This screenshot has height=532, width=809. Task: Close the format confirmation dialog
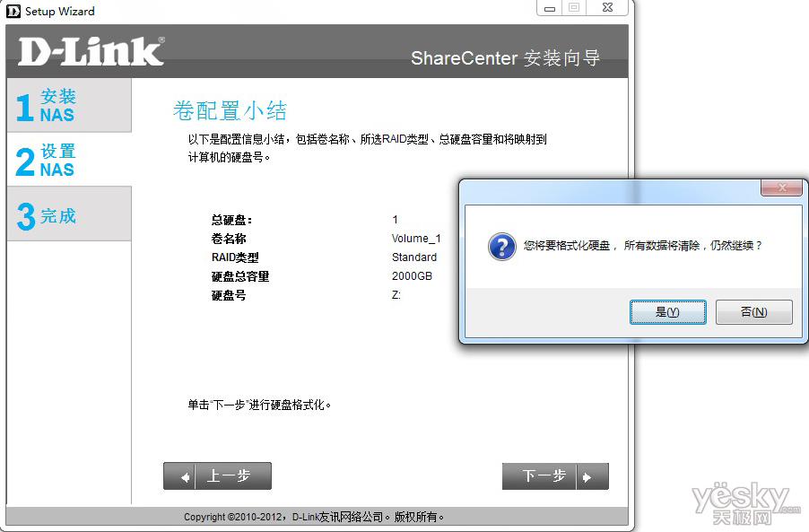coord(782,188)
